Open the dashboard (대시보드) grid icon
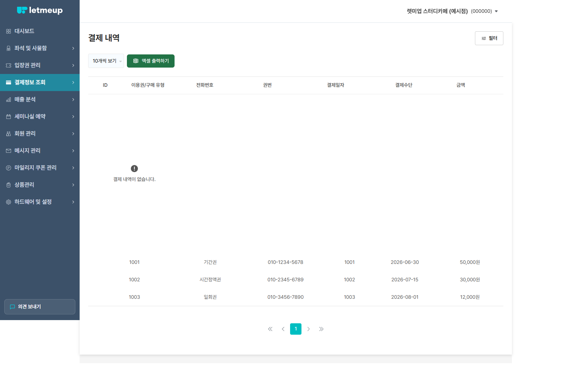This screenshot has width=588, height=377. (x=9, y=31)
